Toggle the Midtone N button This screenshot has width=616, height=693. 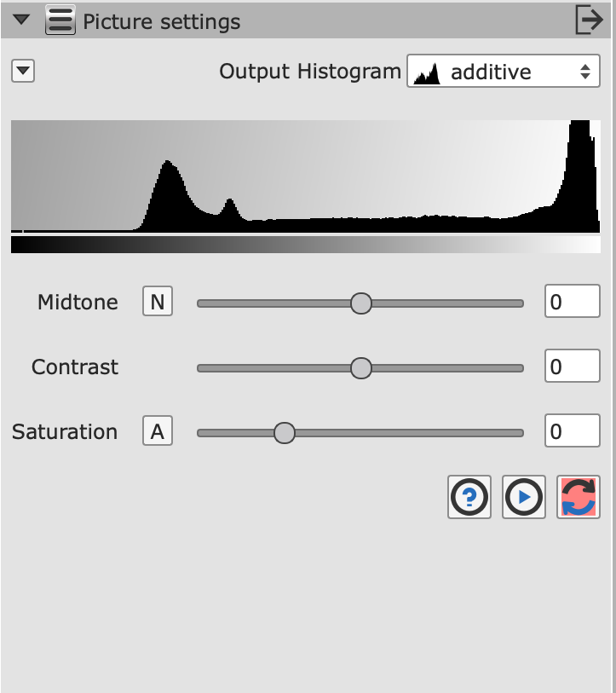tap(158, 302)
